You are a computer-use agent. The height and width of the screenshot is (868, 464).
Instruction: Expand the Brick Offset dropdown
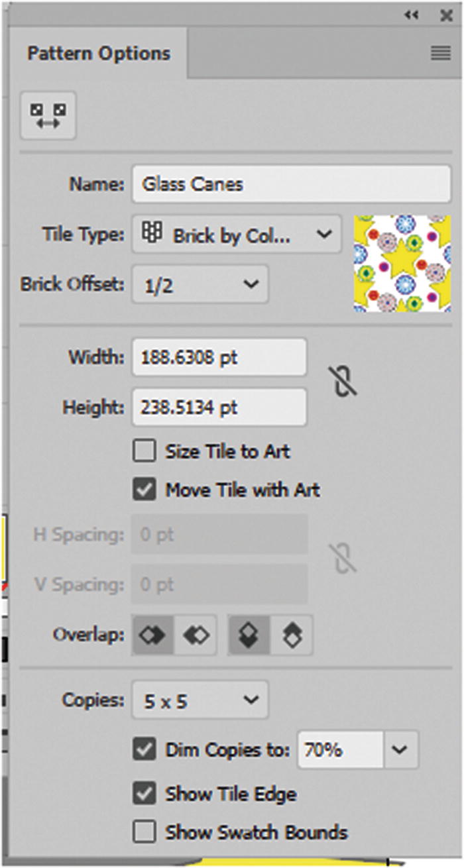point(200,284)
